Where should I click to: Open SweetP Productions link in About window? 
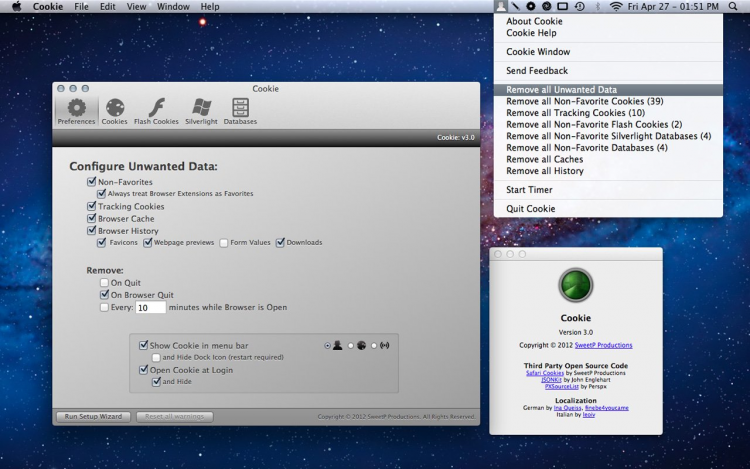[603, 345]
